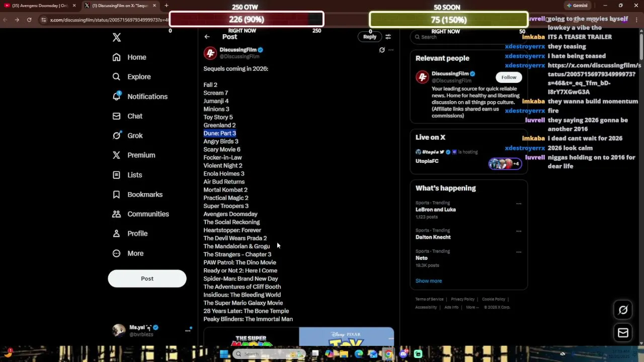This screenshot has width=644, height=362.
Task: Click Spider-Man: Brand New Day line
Action: [240, 279]
